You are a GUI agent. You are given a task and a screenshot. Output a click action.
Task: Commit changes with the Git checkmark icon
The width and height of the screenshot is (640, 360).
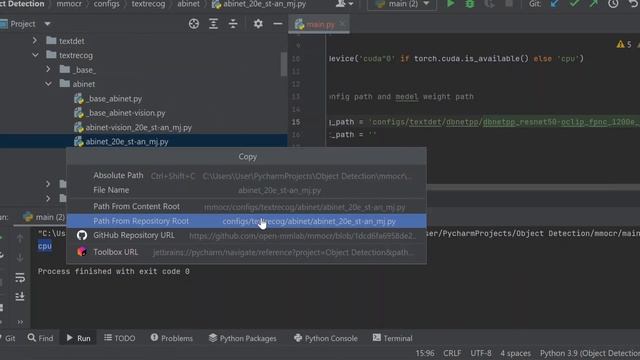click(x=574, y=4)
